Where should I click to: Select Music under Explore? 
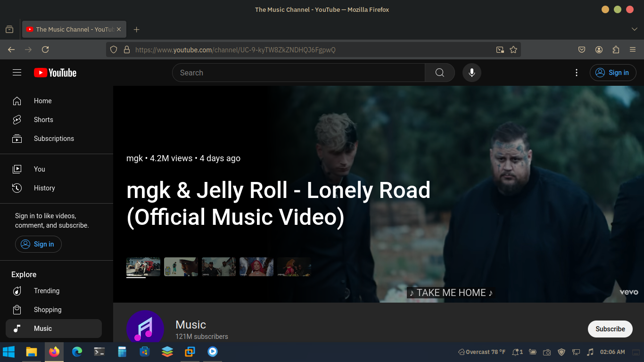point(54,329)
